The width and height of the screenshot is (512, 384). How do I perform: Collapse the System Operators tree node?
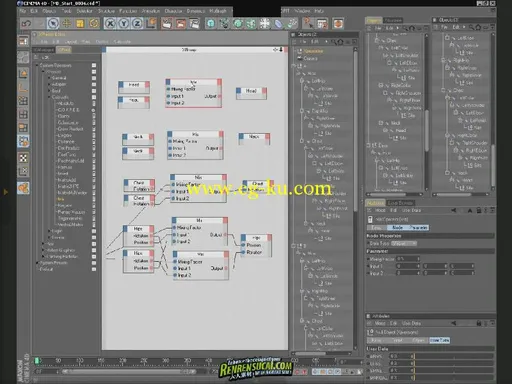tap(37, 65)
